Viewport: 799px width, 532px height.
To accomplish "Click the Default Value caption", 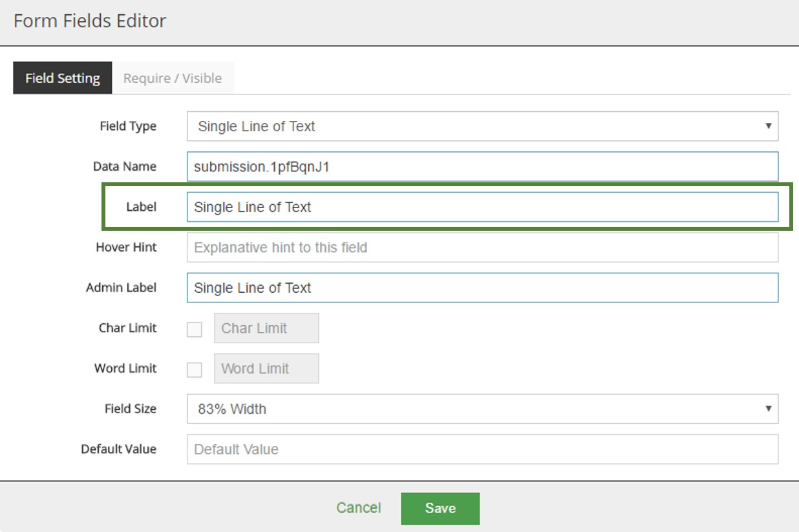I will coord(119,449).
